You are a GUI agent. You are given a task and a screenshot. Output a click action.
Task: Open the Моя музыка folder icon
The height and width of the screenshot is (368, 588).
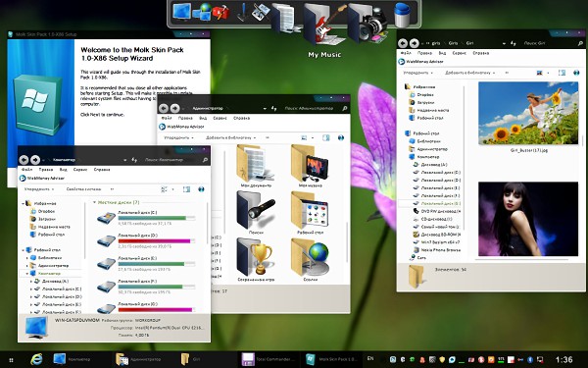click(x=310, y=163)
